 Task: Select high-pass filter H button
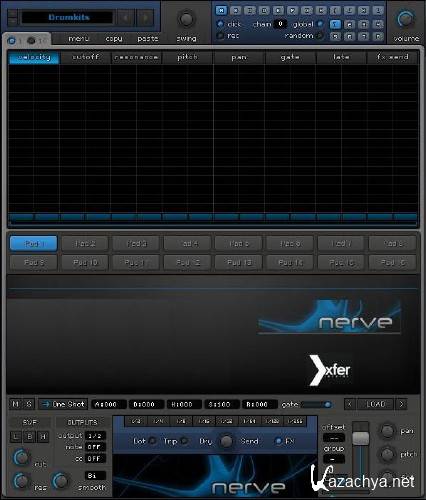43,436
